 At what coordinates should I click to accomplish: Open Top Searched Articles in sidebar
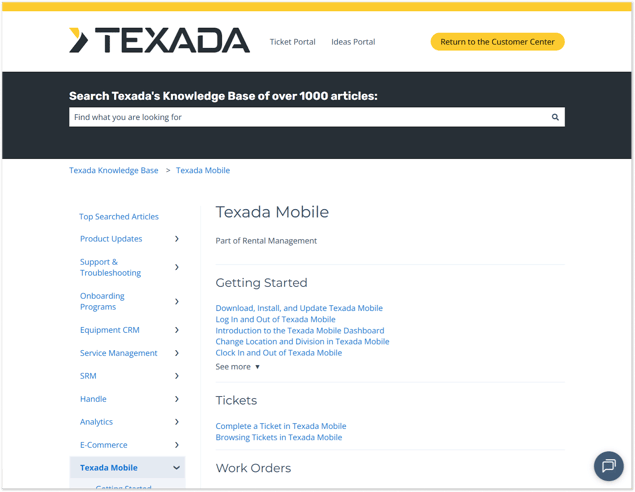119,217
